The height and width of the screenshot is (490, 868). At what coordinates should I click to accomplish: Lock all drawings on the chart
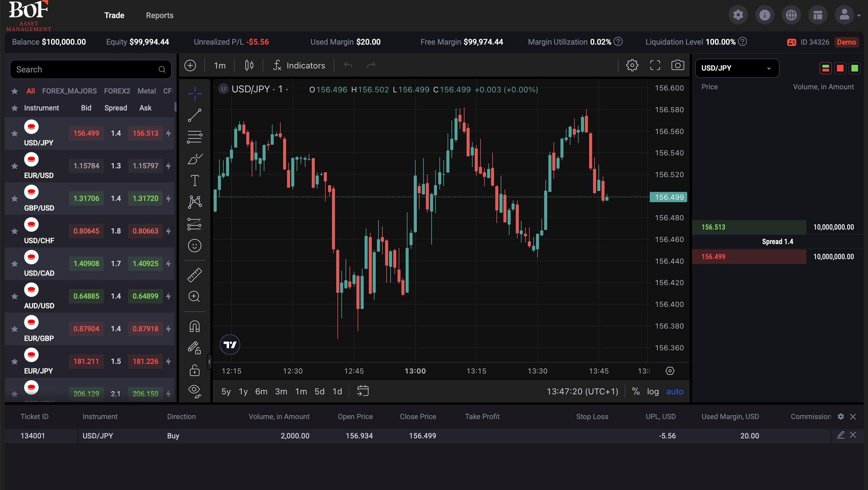point(194,371)
